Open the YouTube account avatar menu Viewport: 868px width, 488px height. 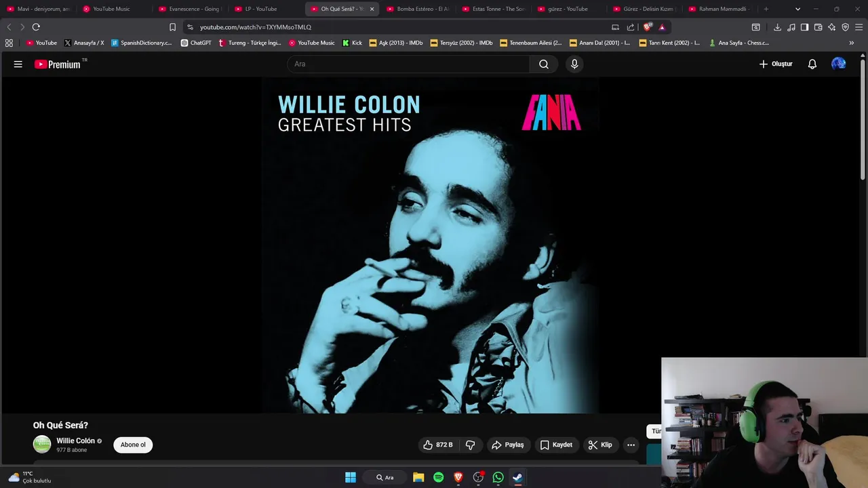click(839, 64)
